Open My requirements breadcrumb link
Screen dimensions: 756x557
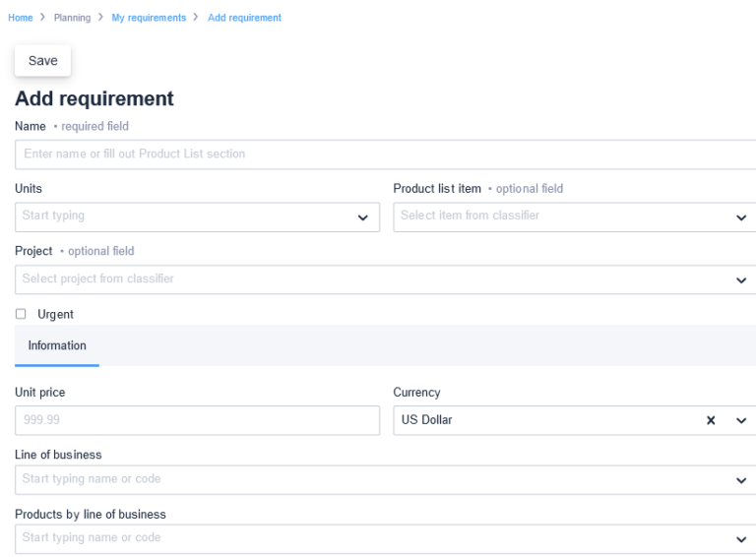click(x=149, y=18)
